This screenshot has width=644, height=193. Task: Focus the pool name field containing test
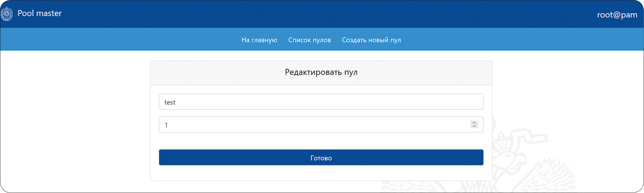[x=321, y=102]
